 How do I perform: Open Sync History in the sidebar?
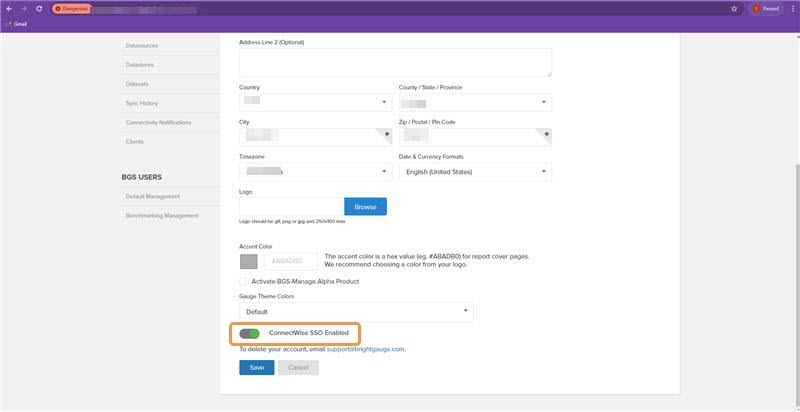click(x=142, y=104)
